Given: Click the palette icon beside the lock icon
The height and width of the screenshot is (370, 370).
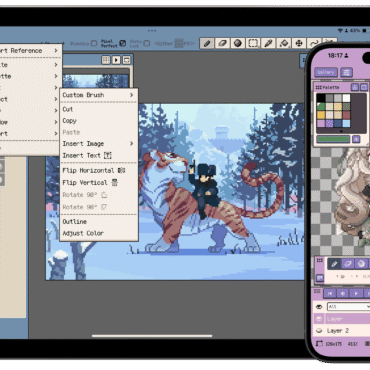Looking at the screenshot, I should coord(364,87).
